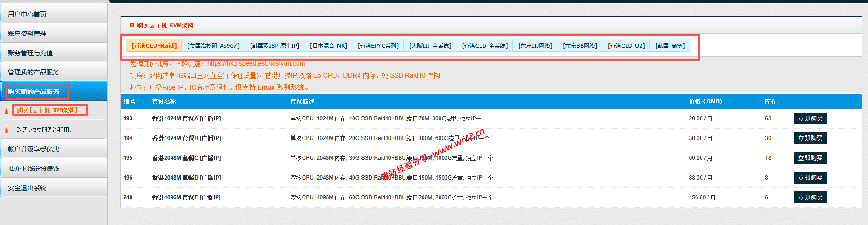868x225 pixels.
Task: Switch to [东京SB网络] tab
Action: pyautogui.click(x=580, y=45)
